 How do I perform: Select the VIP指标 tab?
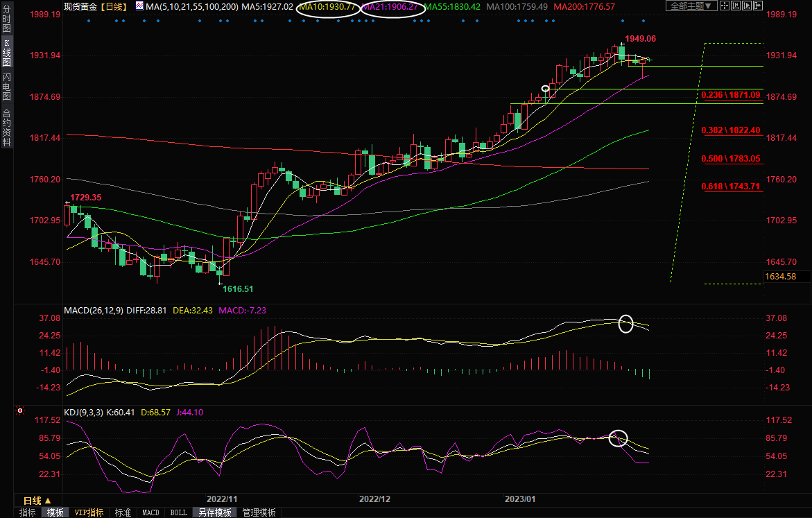89,513
